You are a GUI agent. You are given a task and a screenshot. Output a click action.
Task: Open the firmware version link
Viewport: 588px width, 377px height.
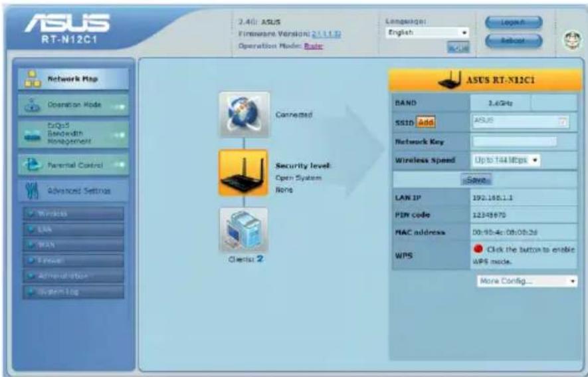tap(326, 34)
